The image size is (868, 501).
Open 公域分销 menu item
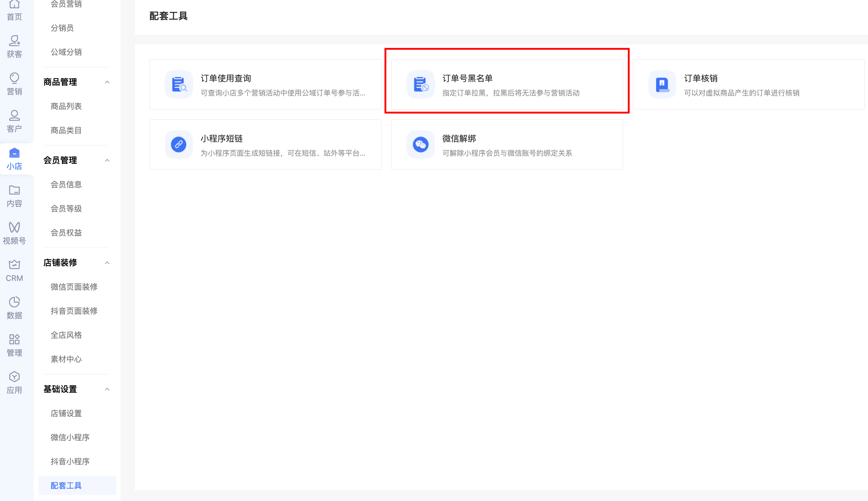pos(66,52)
